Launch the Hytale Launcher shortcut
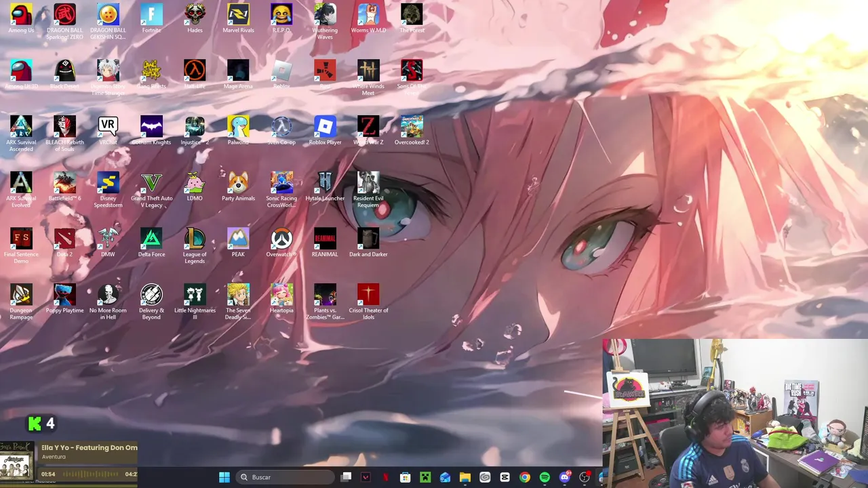This screenshot has width=868, height=488. click(x=325, y=187)
